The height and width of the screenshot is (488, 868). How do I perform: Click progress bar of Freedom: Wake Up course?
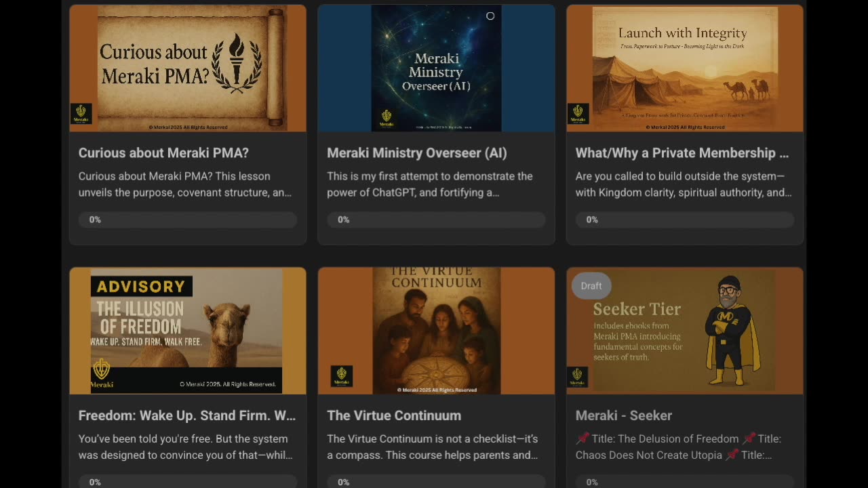pyautogui.click(x=188, y=481)
